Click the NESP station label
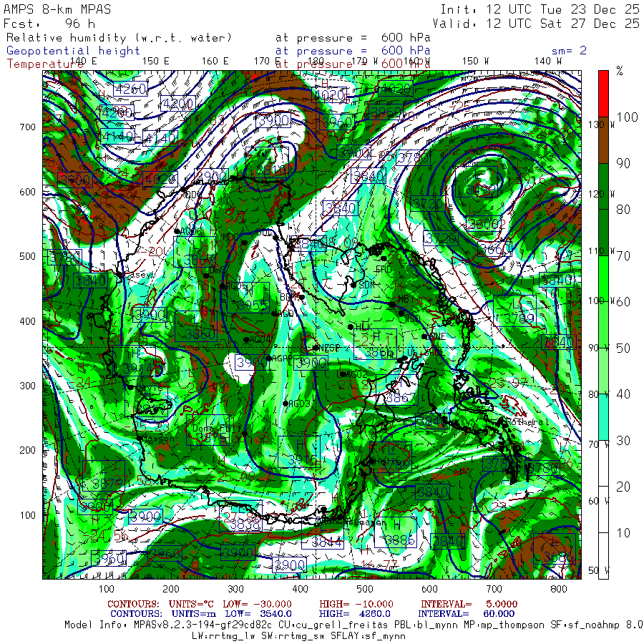Viewport: 644px width, 644px height. pos(329,348)
